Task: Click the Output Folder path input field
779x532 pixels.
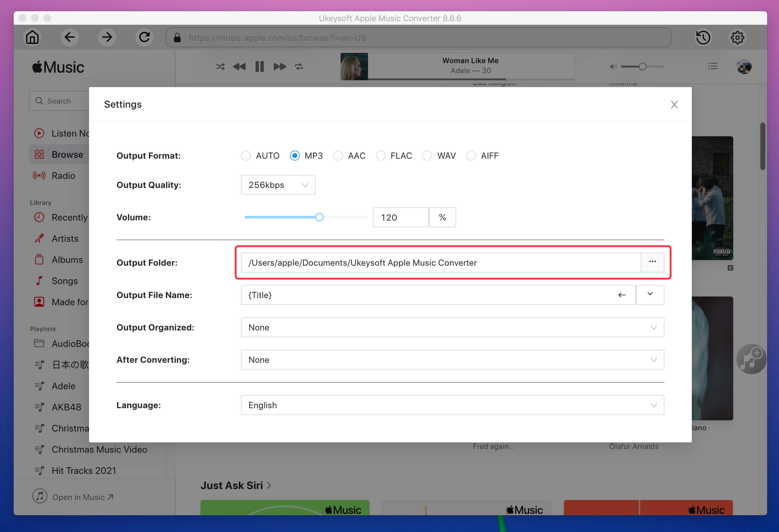Action: click(x=441, y=262)
